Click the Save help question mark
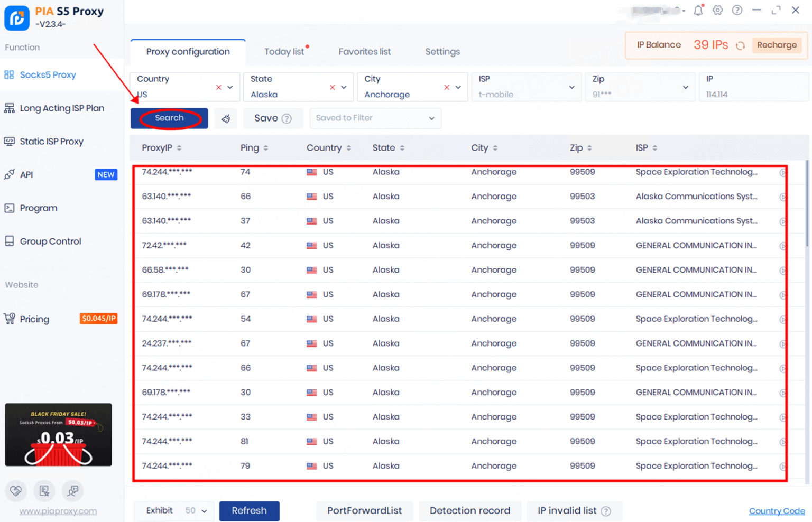This screenshot has width=812, height=522. [x=287, y=118]
